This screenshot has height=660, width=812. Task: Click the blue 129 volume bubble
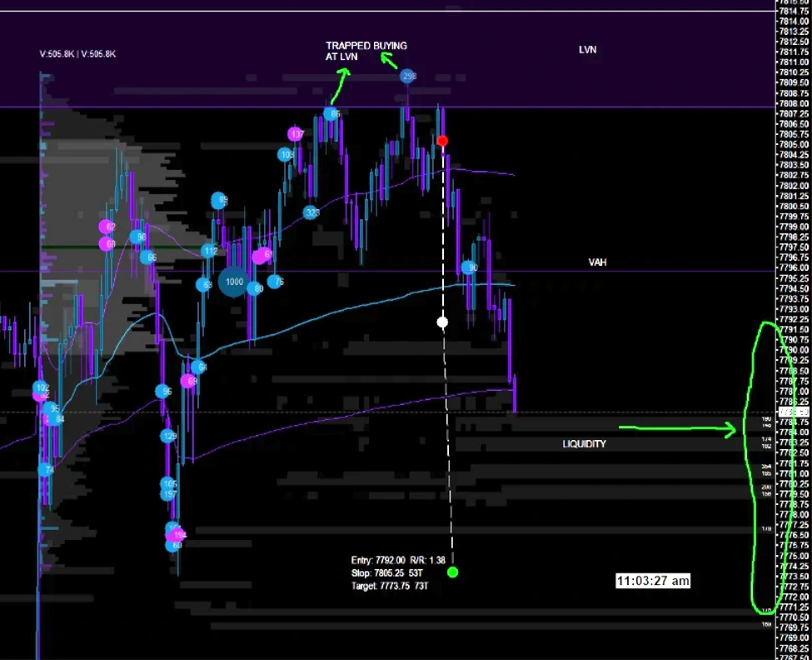click(168, 436)
